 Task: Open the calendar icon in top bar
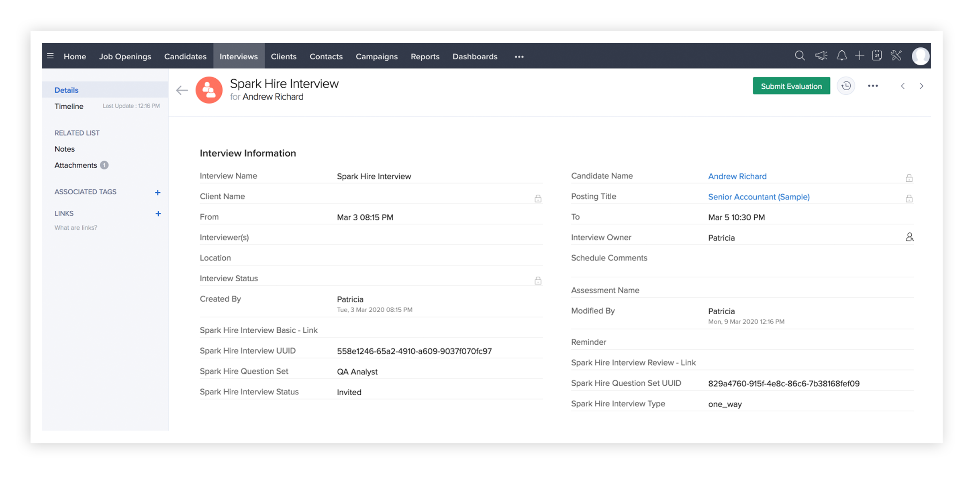[877, 56]
